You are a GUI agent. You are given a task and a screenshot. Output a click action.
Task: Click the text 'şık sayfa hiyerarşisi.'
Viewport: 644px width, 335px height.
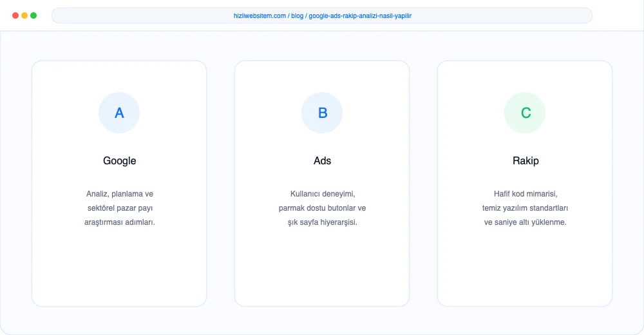click(323, 222)
